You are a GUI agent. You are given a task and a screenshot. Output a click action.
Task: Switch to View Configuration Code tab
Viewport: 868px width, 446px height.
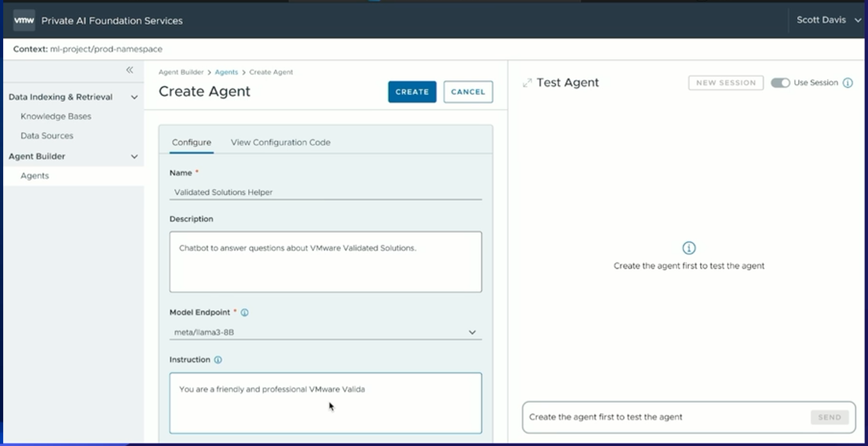click(x=280, y=142)
